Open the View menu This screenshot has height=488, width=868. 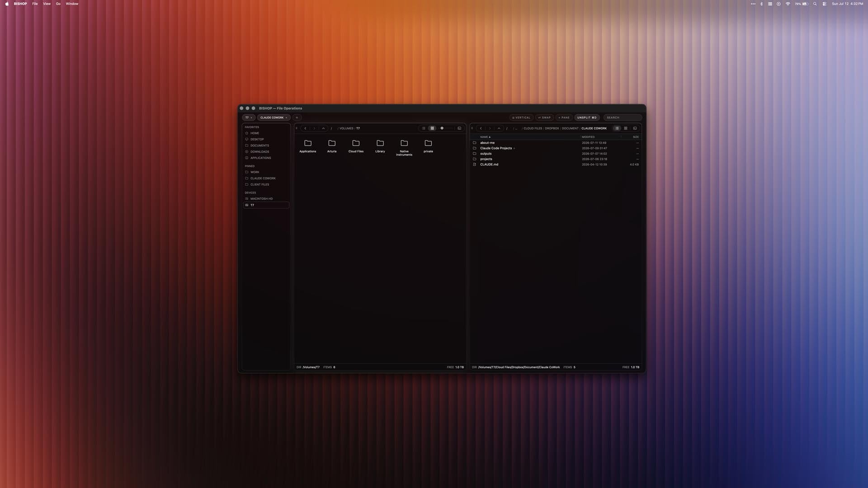point(47,4)
